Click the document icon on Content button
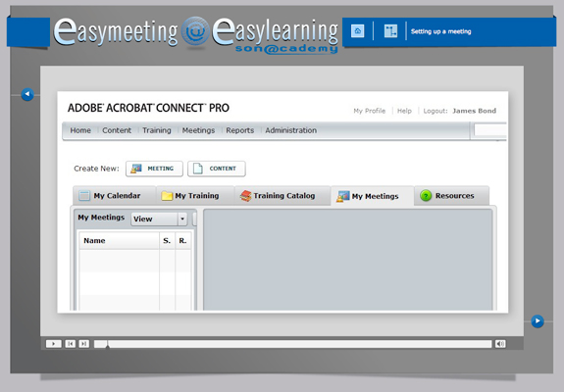The image size is (564, 392). pos(198,169)
